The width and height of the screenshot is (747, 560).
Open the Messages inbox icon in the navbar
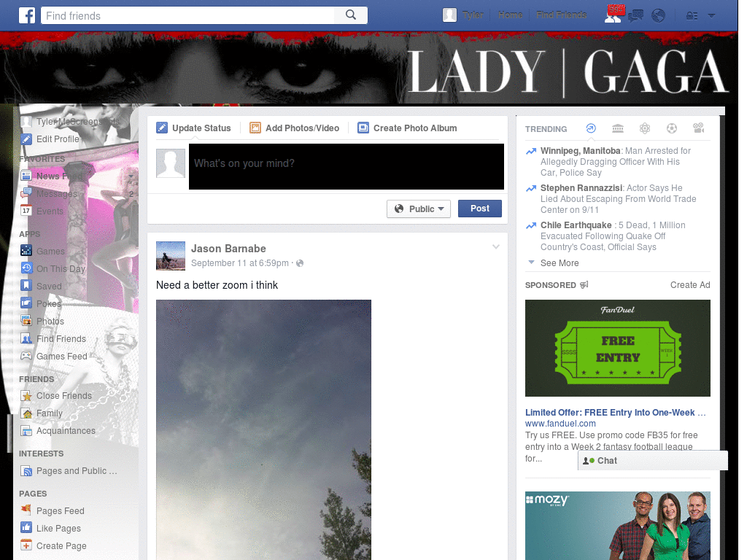[636, 15]
